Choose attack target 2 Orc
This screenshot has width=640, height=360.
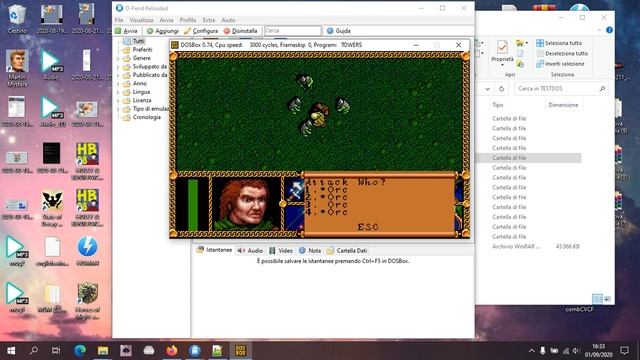tap(327, 198)
